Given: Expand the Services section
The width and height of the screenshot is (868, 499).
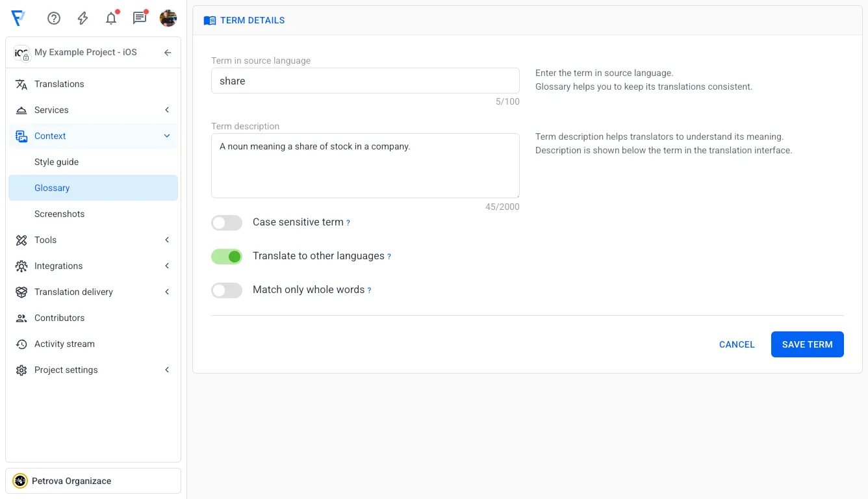Looking at the screenshot, I should (166, 110).
